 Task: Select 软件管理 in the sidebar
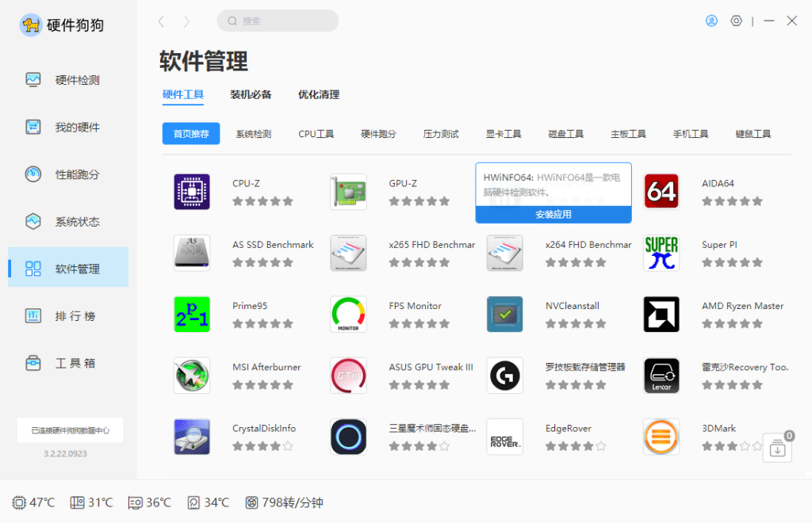68,267
